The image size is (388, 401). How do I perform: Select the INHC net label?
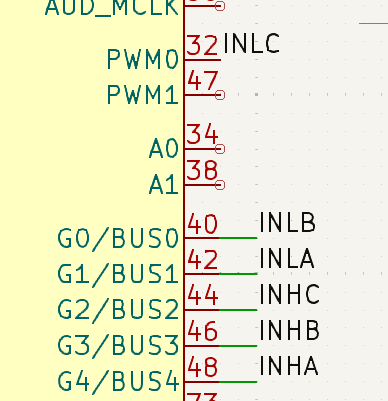tap(289, 294)
